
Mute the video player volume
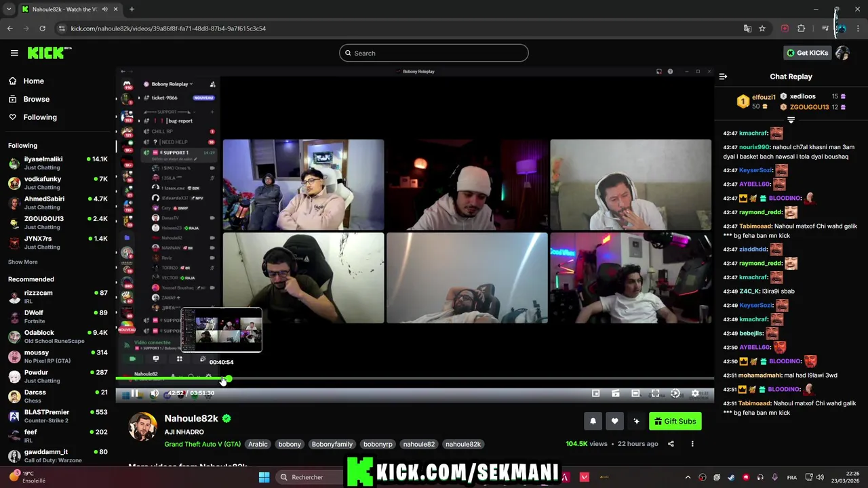point(155,393)
